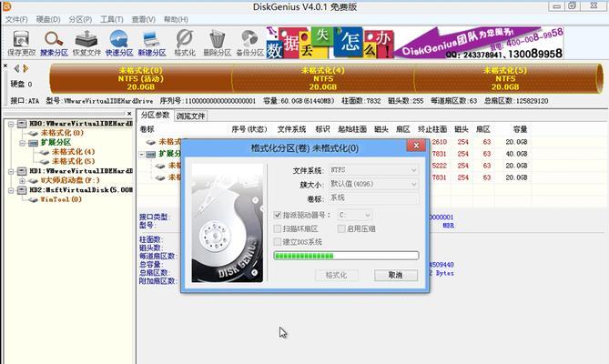Click the 文件系统 column header

pyautogui.click(x=291, y=129)
